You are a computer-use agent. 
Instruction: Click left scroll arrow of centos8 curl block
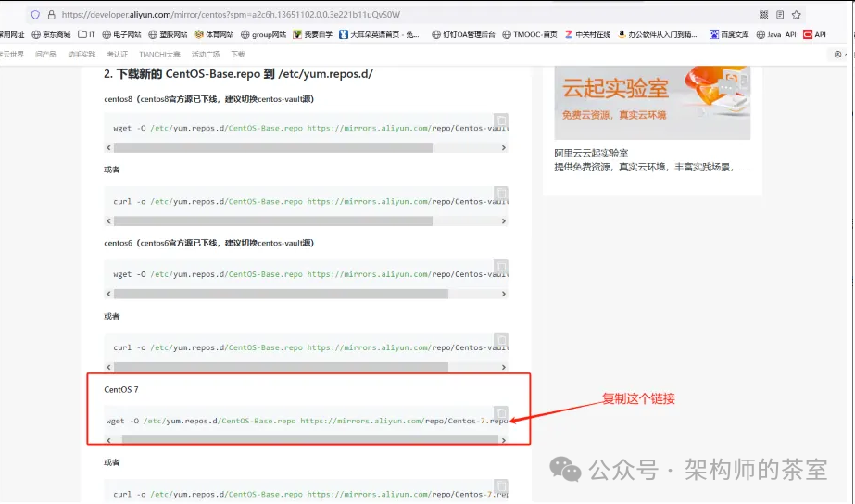coord(108,220)
